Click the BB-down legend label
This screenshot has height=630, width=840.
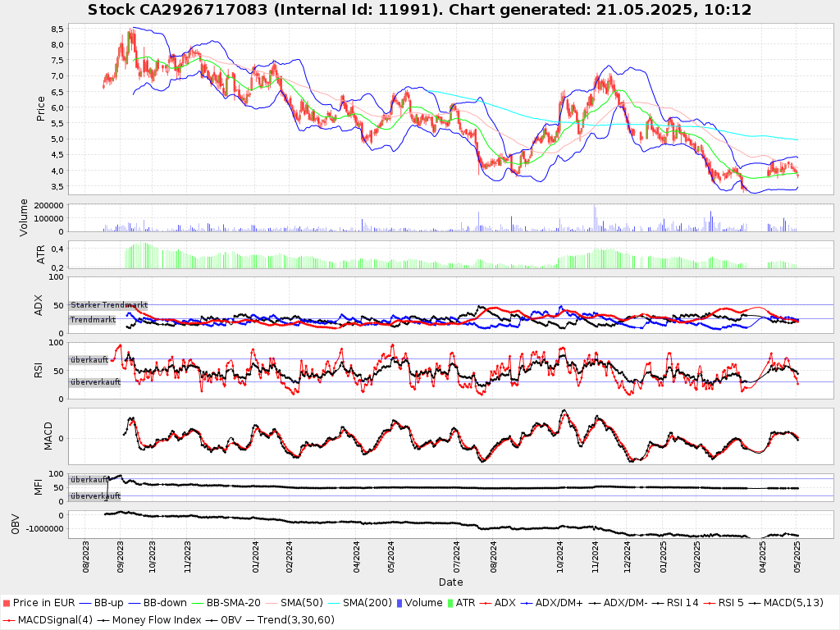pos(165,603)
